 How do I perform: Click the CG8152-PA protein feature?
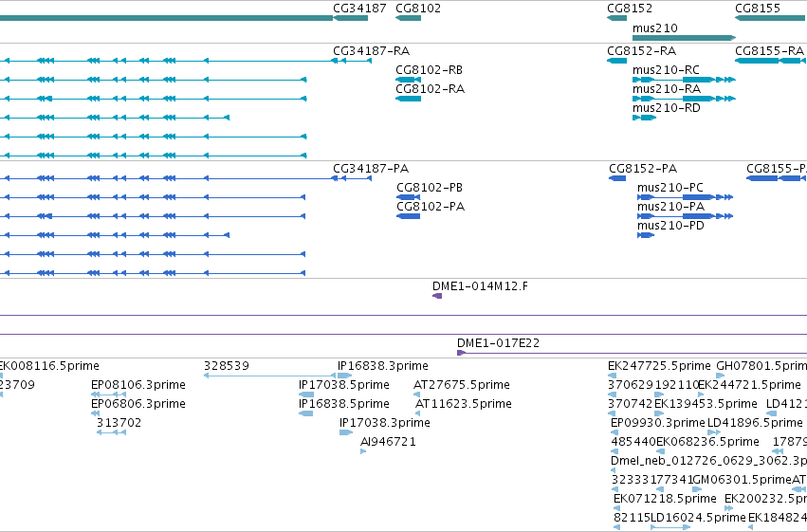coord(617,178)
